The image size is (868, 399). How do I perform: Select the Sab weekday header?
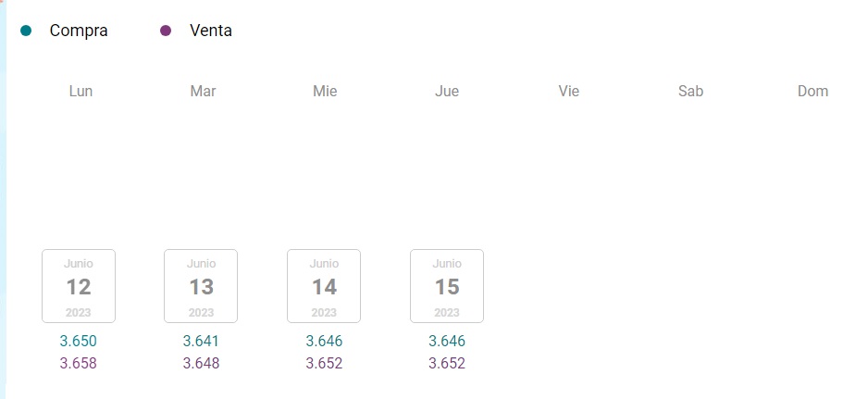691,91
